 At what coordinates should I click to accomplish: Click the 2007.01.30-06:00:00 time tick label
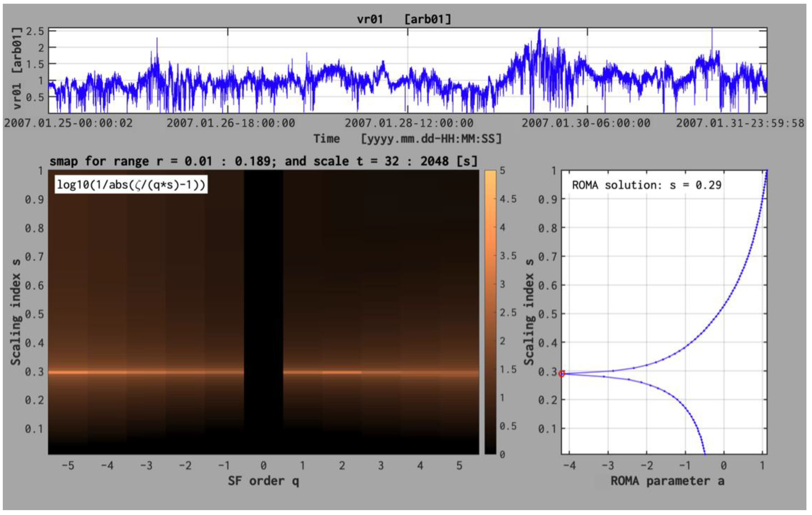[x=586, y=123]
